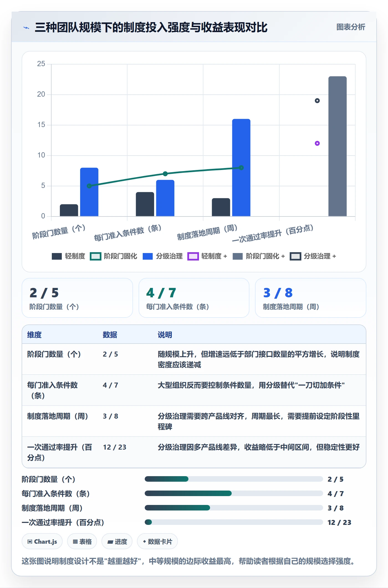Click the table cell 一次通过率提升（百分点）

point(60,452)
